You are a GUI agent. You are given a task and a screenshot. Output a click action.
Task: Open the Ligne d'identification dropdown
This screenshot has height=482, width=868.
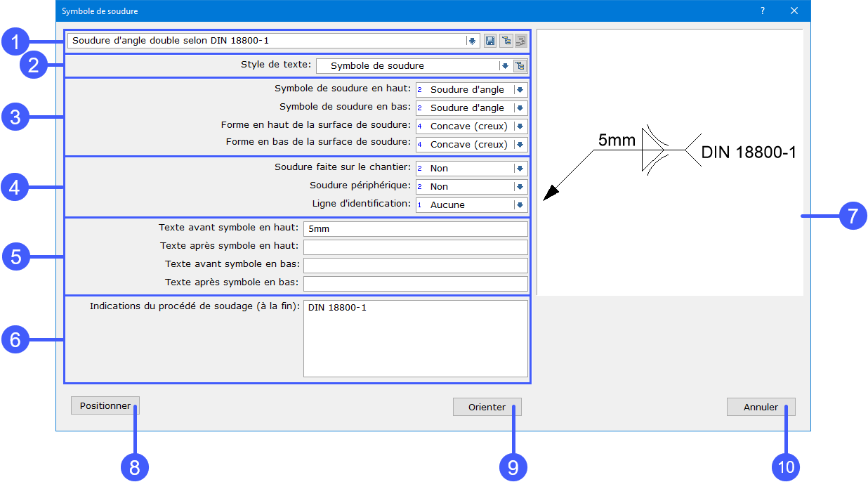pyautogui.click(x=520, y=205)
